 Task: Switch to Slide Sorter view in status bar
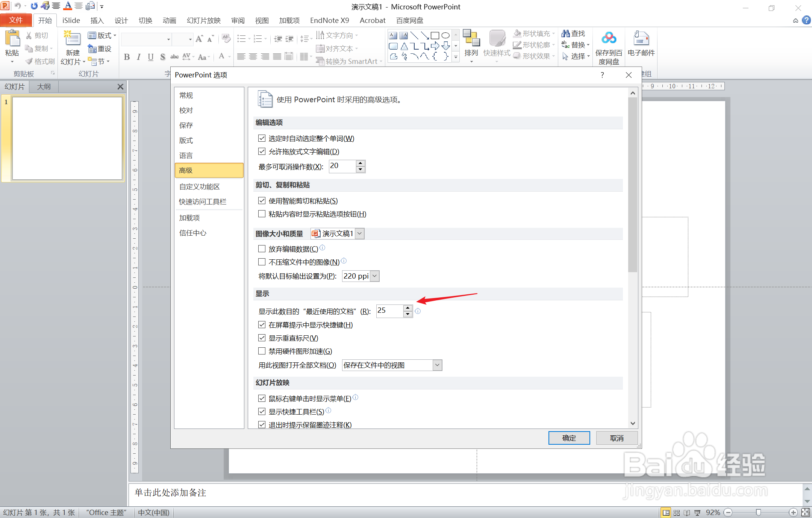[x=677, y=513]
